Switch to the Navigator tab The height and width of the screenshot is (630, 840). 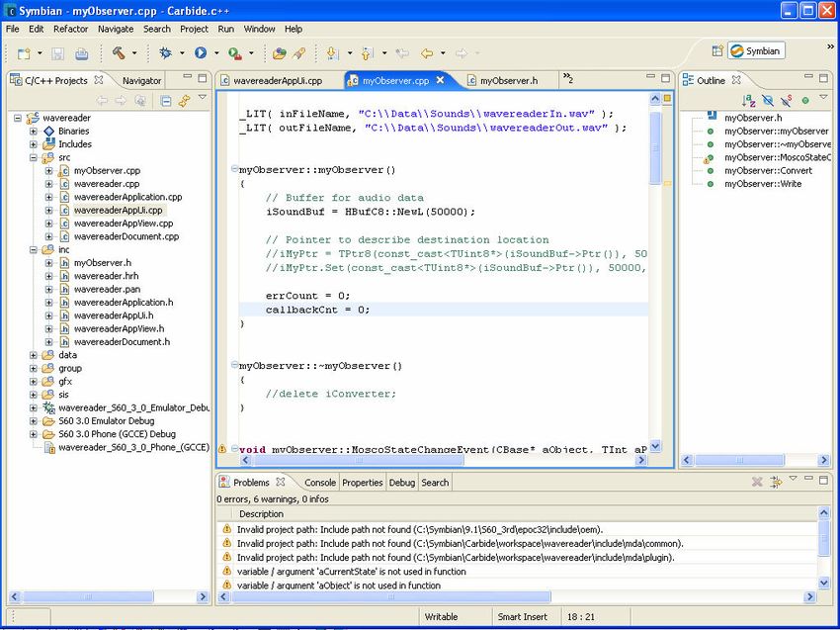141,80
